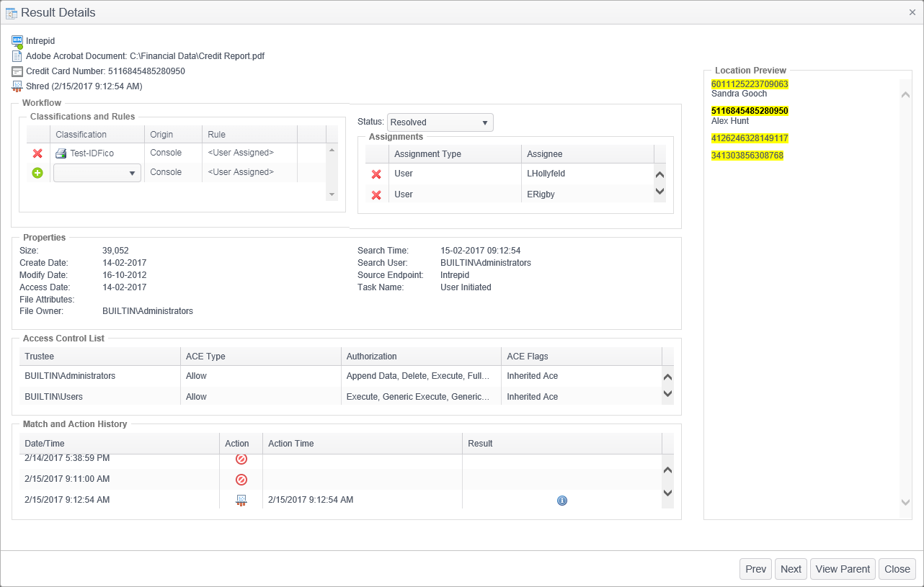
Task: Go to the Prev result
Action: click(755, 569)
